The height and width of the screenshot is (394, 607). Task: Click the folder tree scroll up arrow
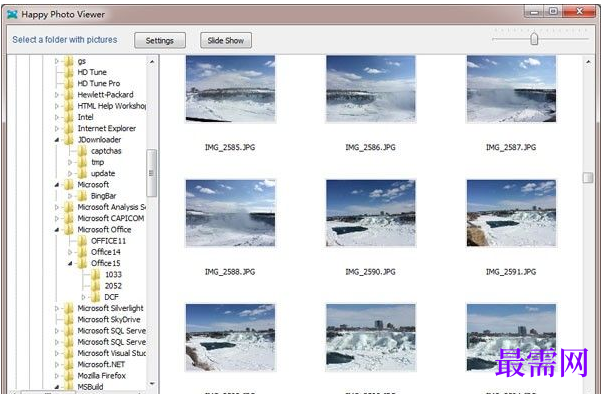click(152, 62)
